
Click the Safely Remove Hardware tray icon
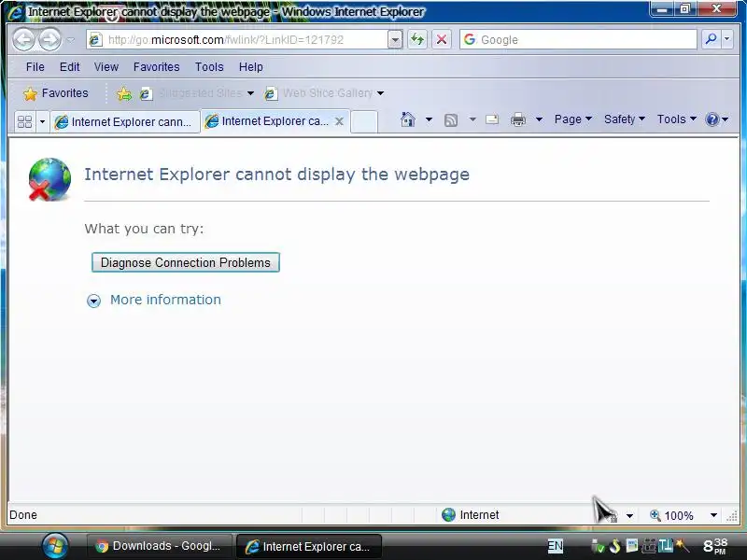coord(597,546)
